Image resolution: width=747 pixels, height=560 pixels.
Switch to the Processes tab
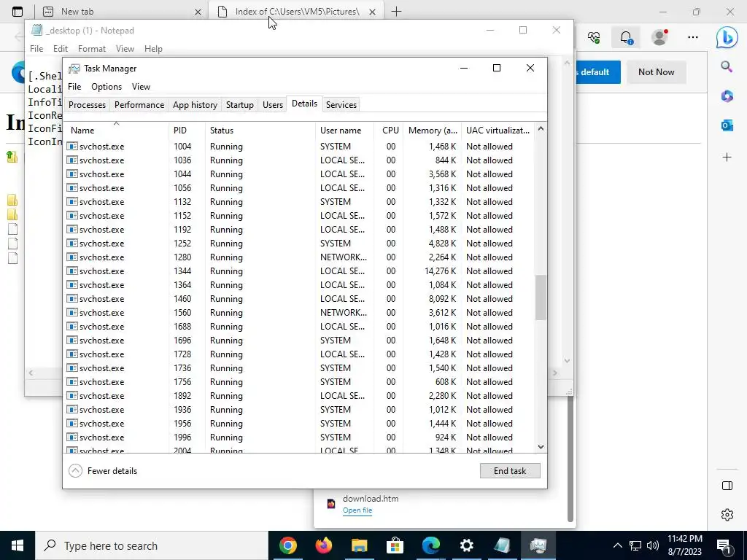(88, 105)
